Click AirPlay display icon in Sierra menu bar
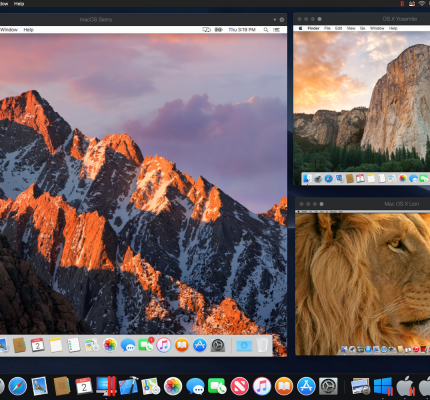The height and width of the screenshot is (400, 430). (207, 30)
